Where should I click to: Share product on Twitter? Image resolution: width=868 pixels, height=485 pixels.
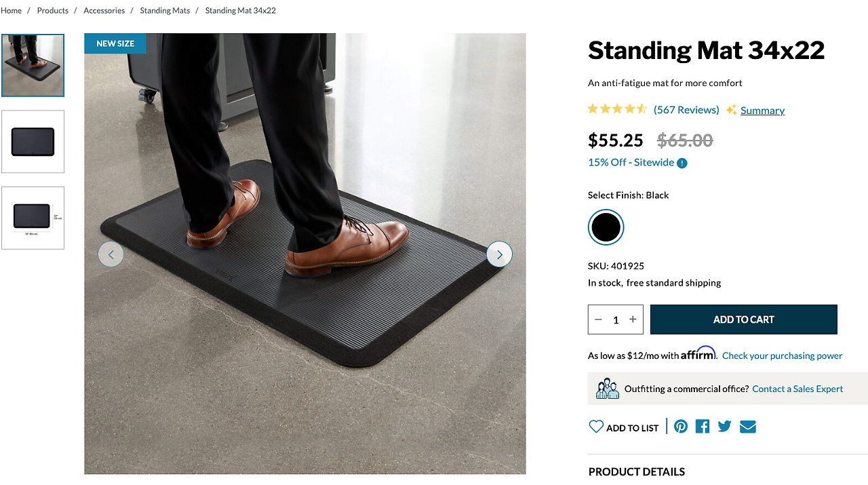[x=724, y=427]
